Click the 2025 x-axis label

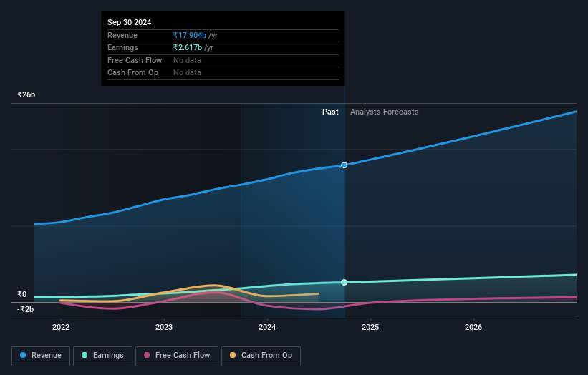370,327
